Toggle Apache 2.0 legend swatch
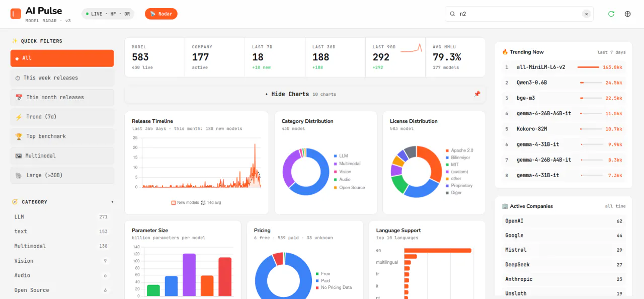 [447, 151]
